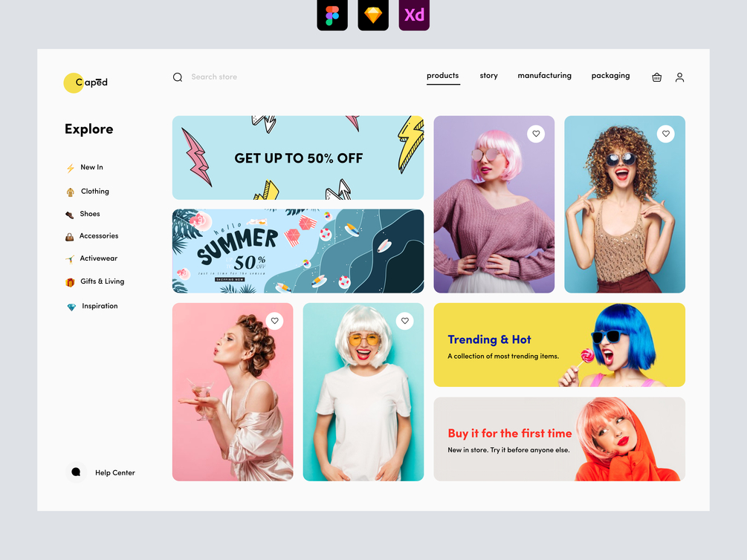Click the Sketch diamond icon
This screenshot has height=560, width=747.
tap(373, 16)
